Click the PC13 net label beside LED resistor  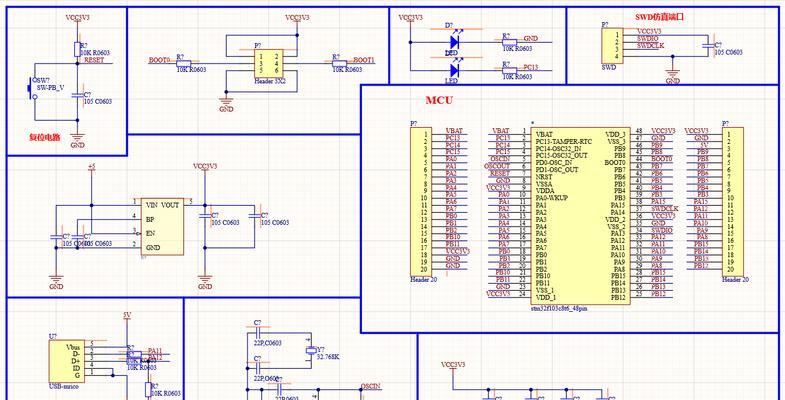click(x=531, y=66)
